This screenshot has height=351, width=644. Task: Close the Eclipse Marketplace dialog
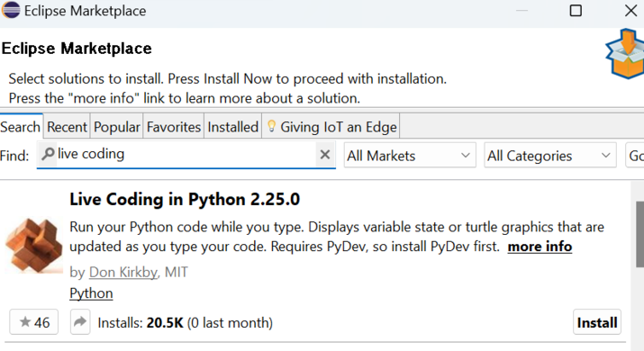coord(630,10)
